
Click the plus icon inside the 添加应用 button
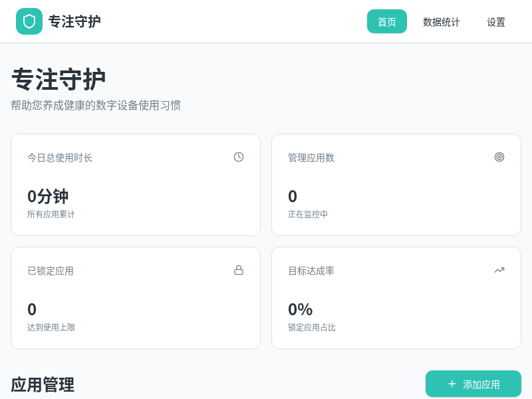[x=452, y=384]
